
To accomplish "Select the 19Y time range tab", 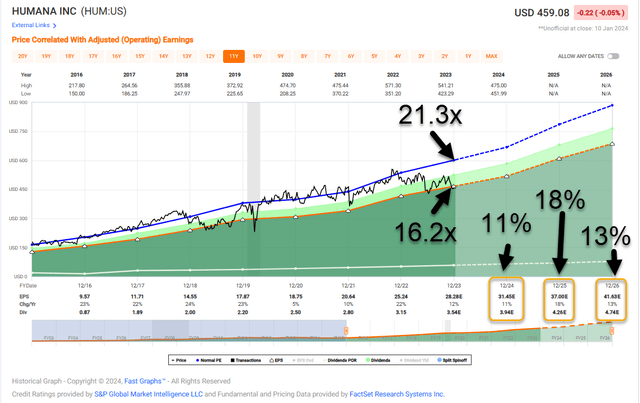I will tap(46, 56).
